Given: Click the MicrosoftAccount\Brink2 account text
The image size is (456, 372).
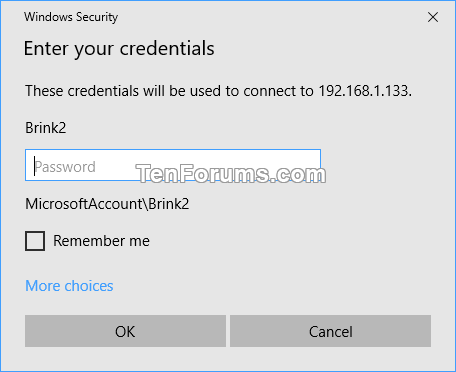Looking at the screenshot, I should (x=107, y=204).
